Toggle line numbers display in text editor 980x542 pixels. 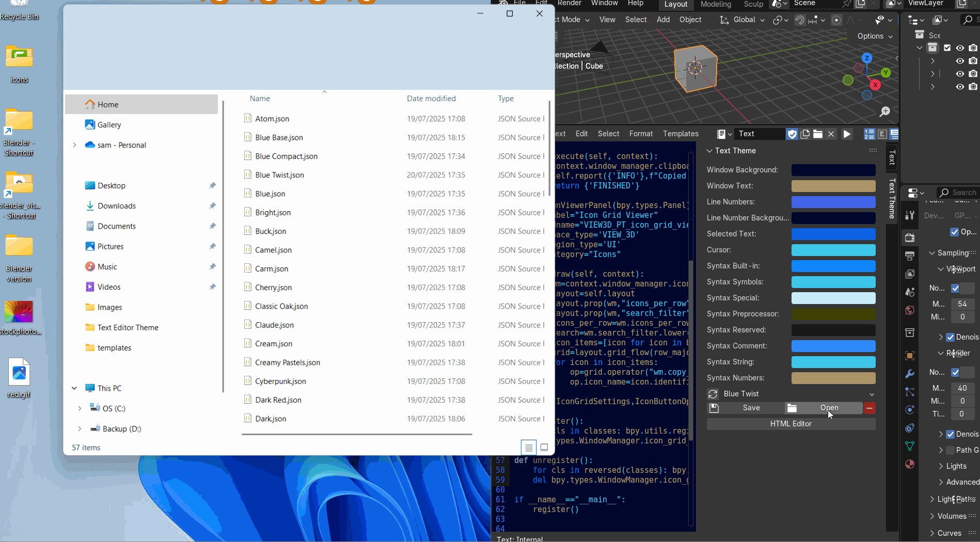coord(870,134)
